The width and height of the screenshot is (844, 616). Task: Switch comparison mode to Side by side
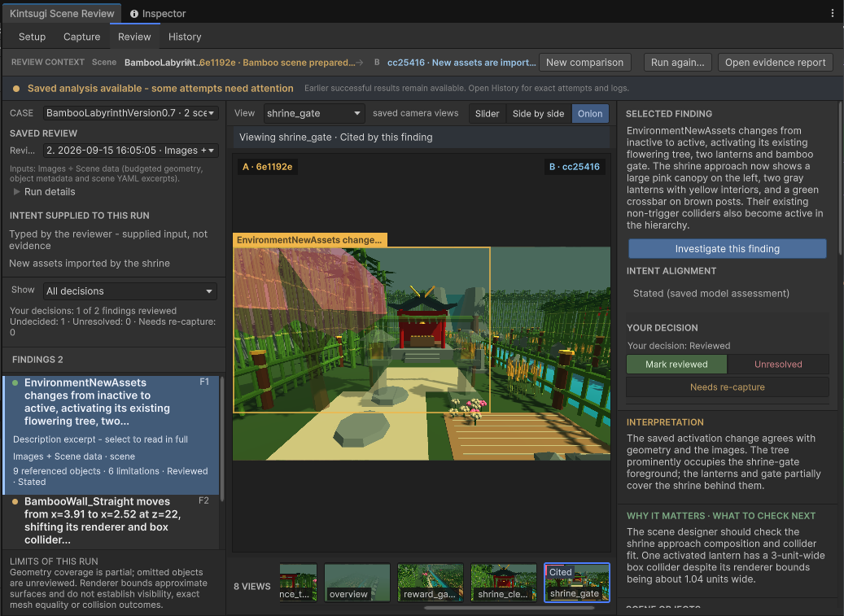pyautogui.click(x=538, y=113)
